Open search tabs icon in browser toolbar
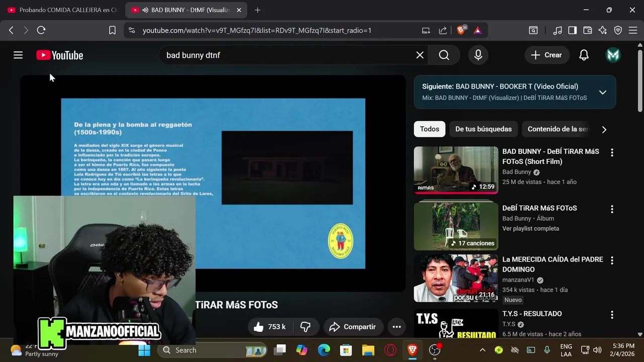This screenshot has width=644, height=362. tap(533, 30)
